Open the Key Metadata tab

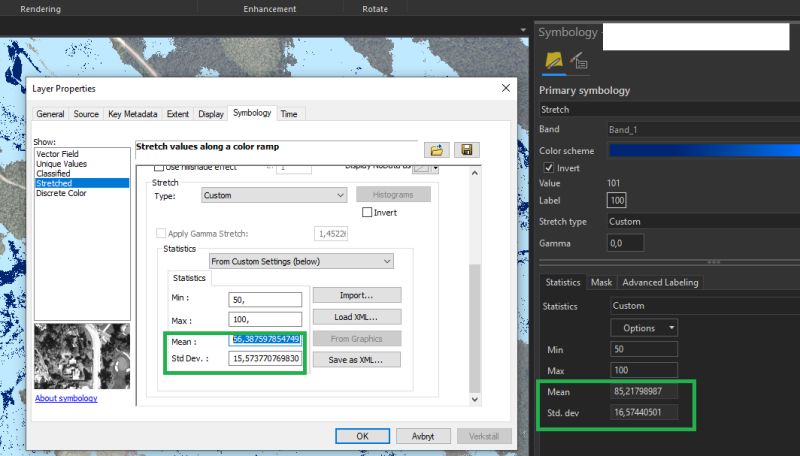pos(133,114)
